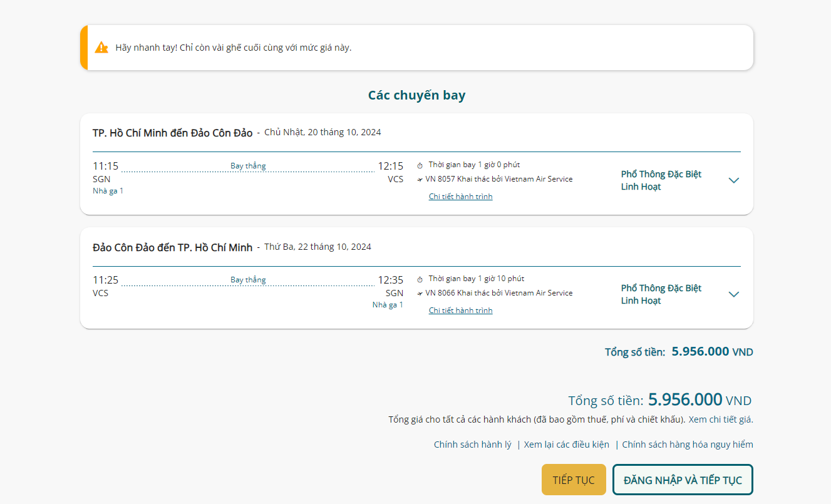Open the Xem chi tiết giá link

(x=720, y=419)
